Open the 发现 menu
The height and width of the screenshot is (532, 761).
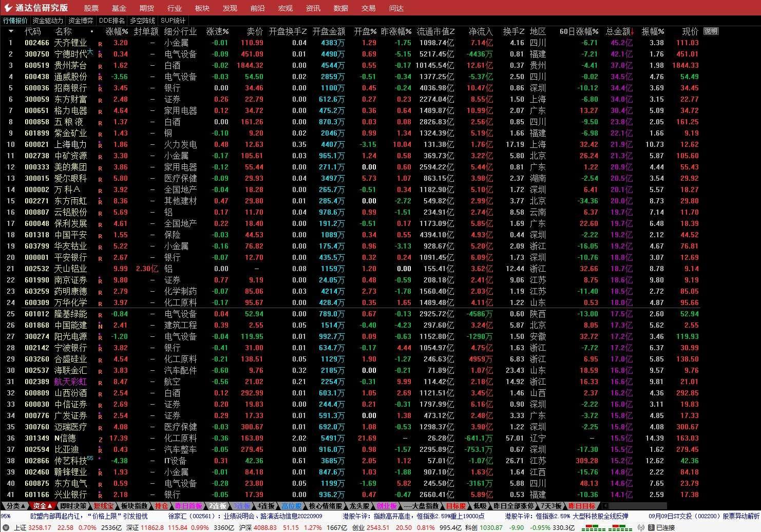[230, 8]
